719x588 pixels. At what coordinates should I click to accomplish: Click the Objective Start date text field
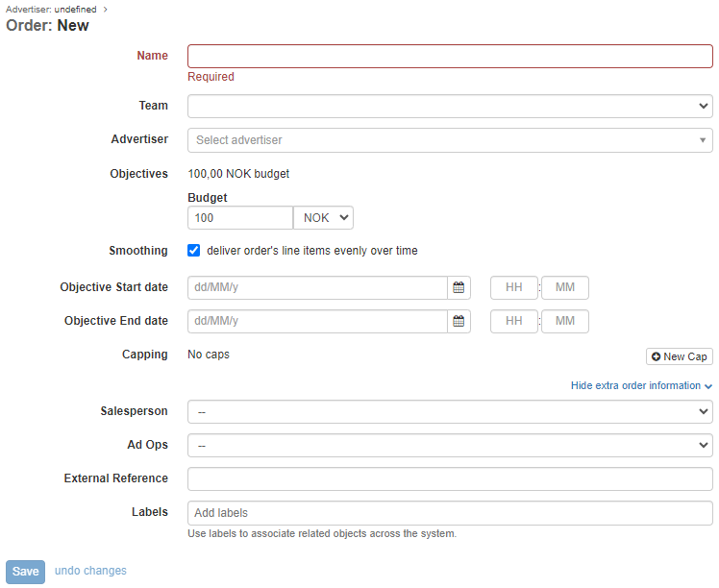(x=317, y=288)
